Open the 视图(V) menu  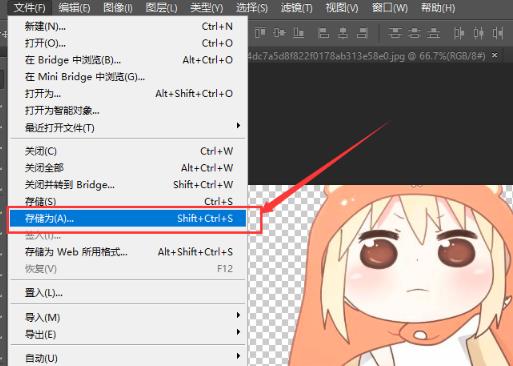[342, 7]
